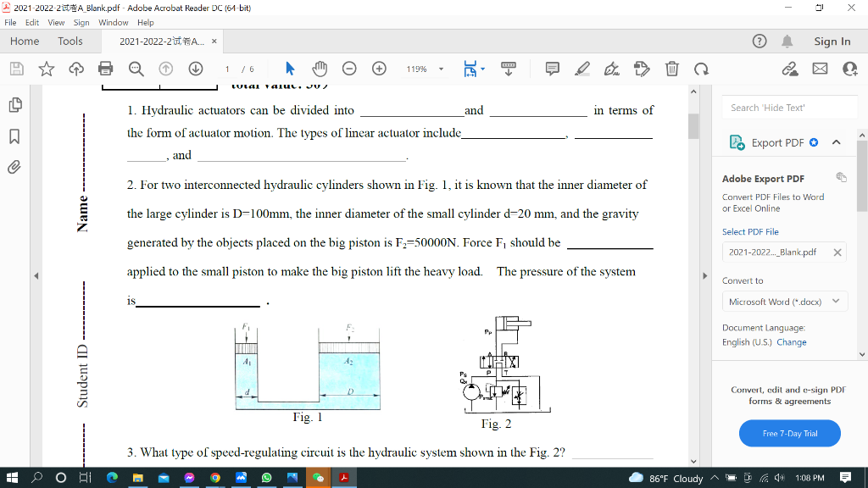868x488 pixels.
Task: Click the trash delete tool
Action: coord(672,69)
